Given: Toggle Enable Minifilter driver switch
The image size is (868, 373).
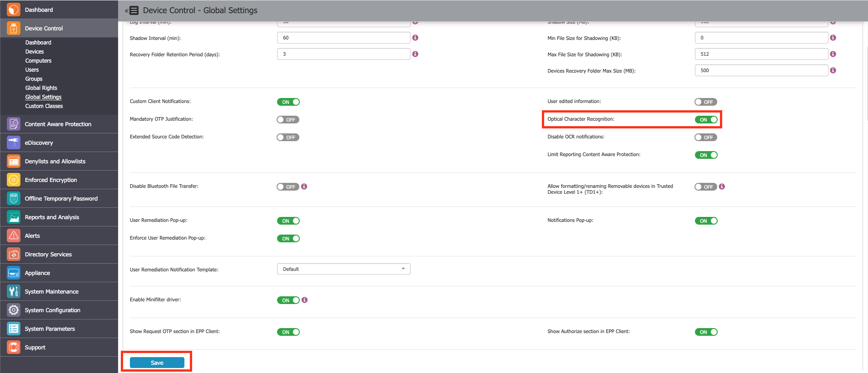Looking at the screenshot, I should pyautogui.click(x=288, y=300).
